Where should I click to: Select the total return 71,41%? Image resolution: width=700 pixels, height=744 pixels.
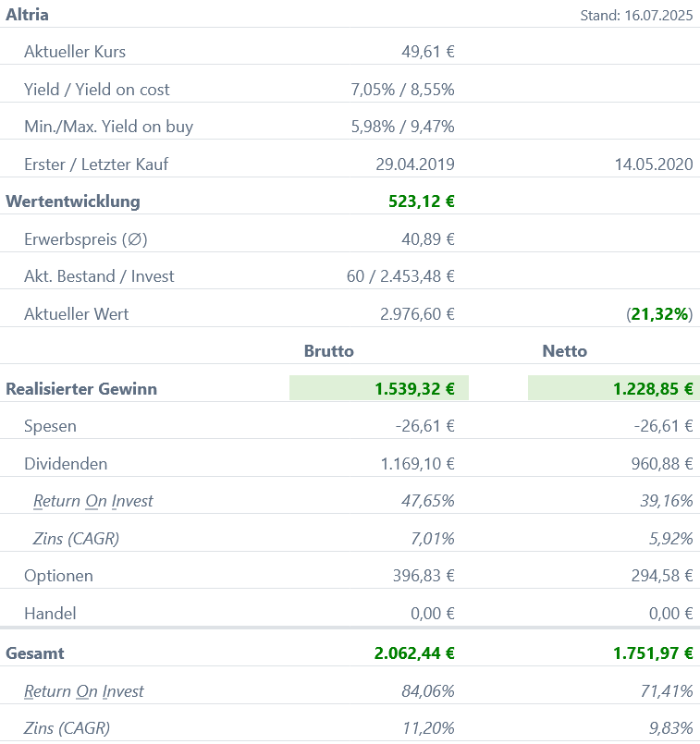(x=667, y=691)
